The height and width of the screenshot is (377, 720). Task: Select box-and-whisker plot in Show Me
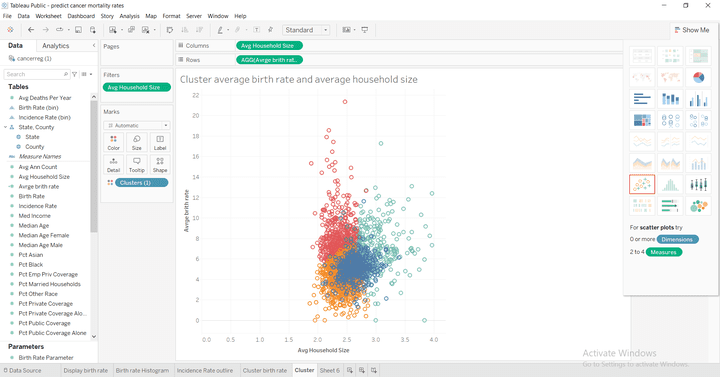click(x=698, y=185)
